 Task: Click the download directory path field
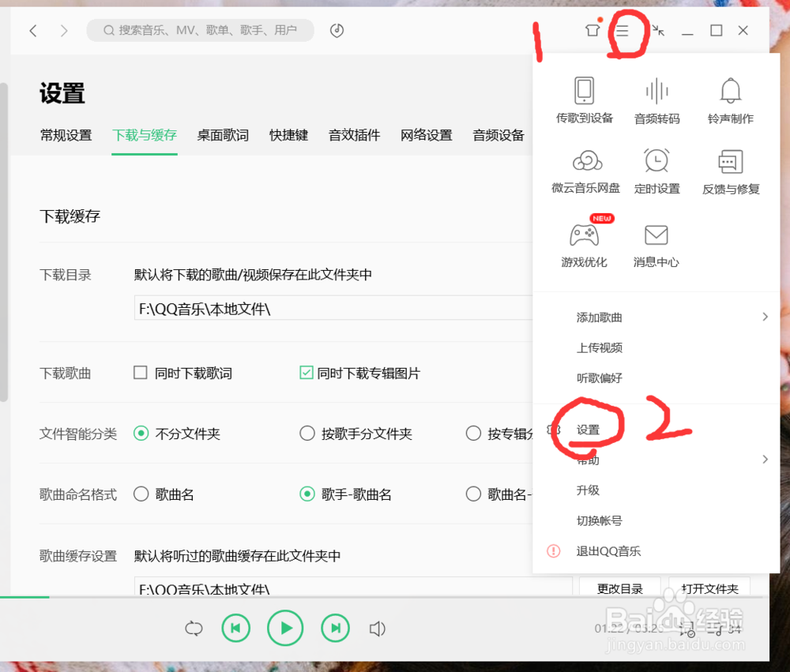333,308
